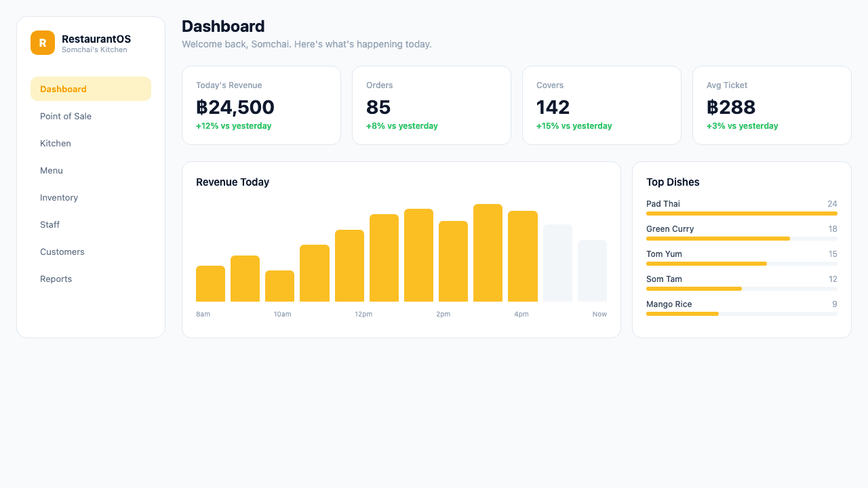Viewport: 868px width, 488px height.
Task: Click the welcome back message
Action: coord(307,44)
